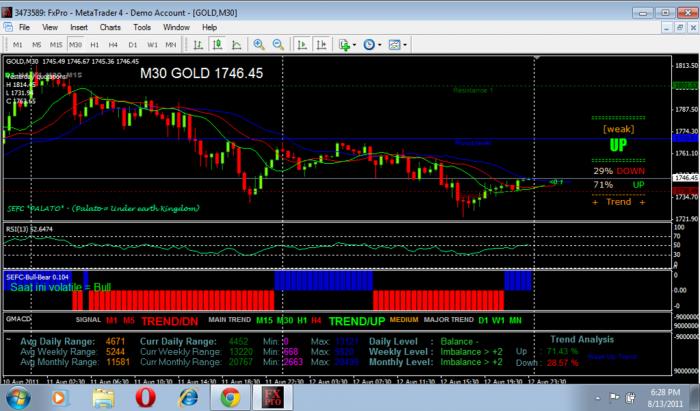Open the indicators list dropdown arrow
Viewport: 700px width, 411px height.
tap(354, 45)
